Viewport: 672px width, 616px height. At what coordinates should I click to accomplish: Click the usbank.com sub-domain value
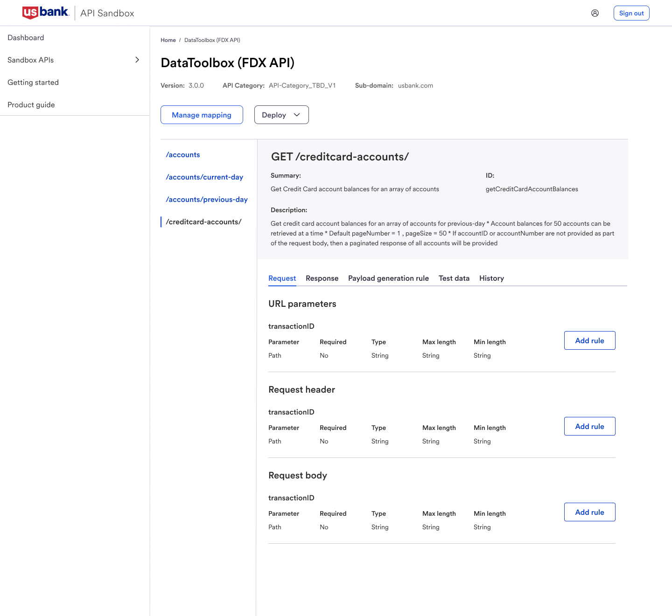click(415, 86)
